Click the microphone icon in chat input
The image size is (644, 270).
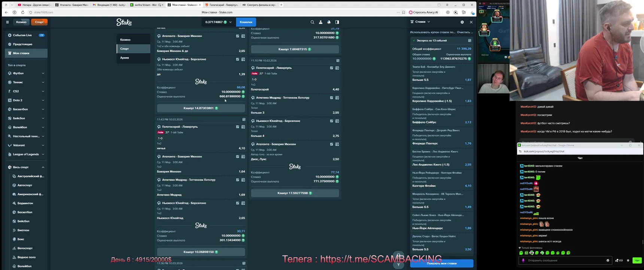523,260
